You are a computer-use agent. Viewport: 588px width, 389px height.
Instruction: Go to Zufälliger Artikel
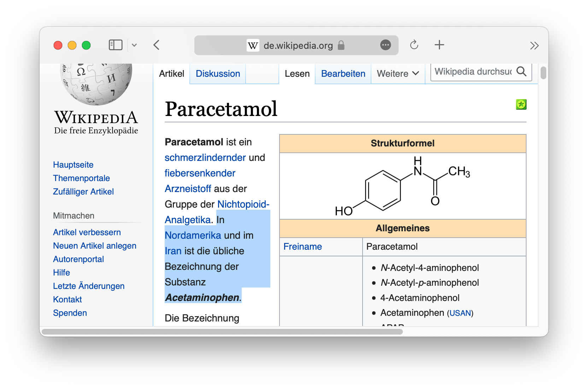coord(83,192)
